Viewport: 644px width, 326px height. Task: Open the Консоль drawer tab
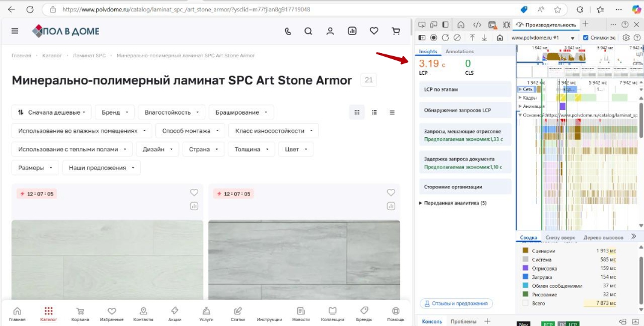(432, 322)
